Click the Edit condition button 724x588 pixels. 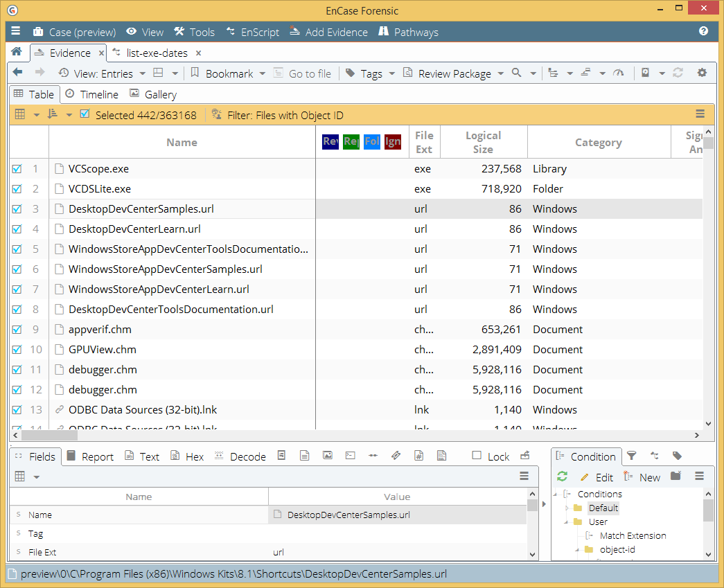[597, 477]
